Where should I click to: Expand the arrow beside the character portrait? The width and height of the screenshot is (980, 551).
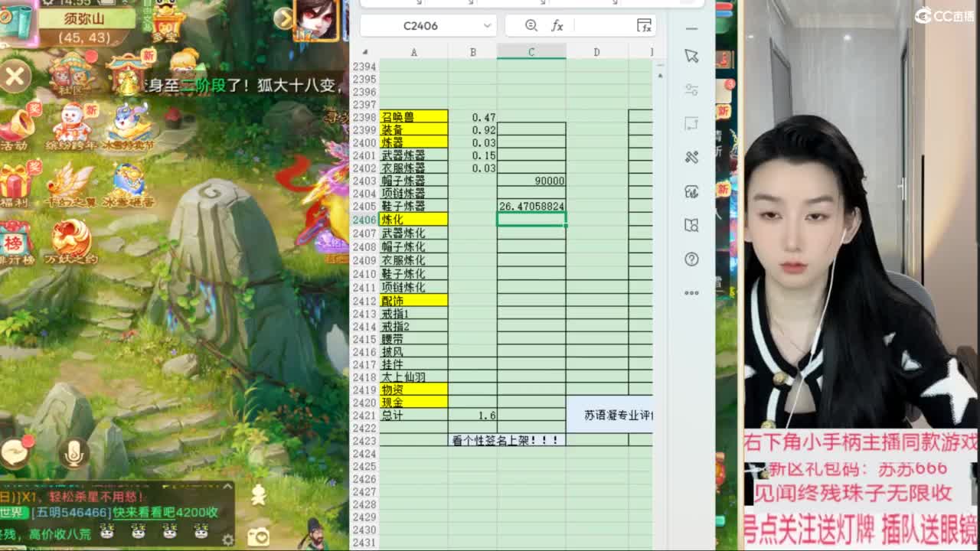coord(284,17)
